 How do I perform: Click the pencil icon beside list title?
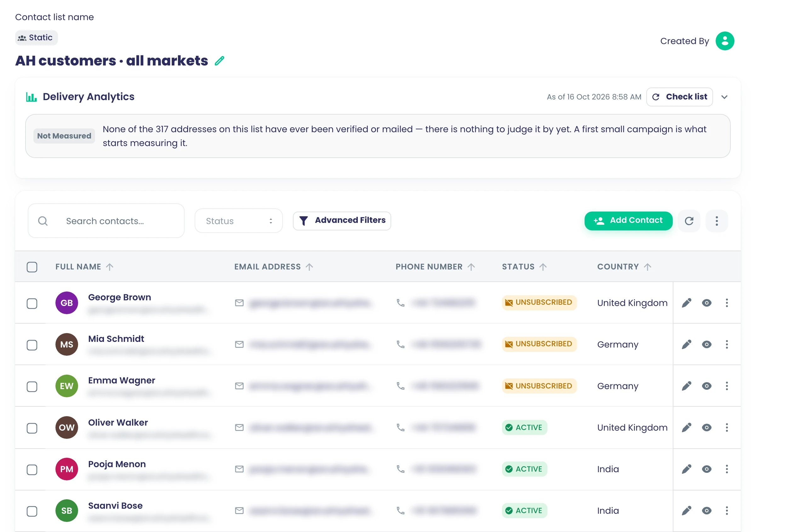tap(220, 61)
